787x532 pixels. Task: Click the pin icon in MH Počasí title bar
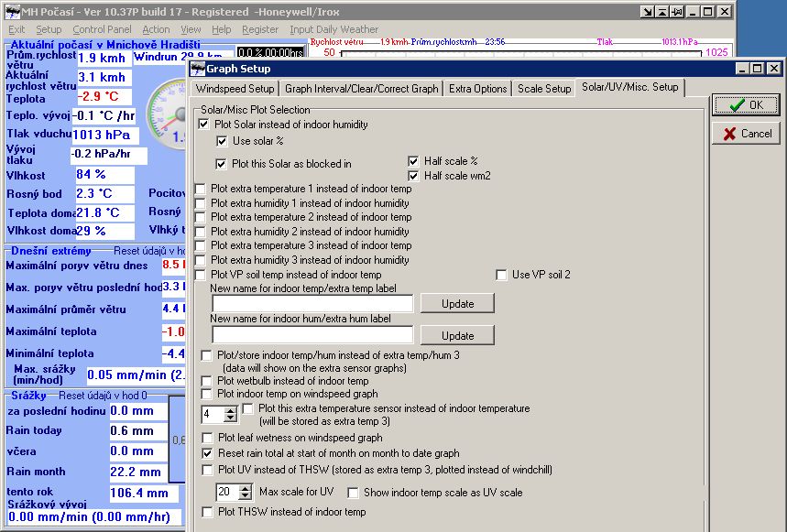point(677,12)
